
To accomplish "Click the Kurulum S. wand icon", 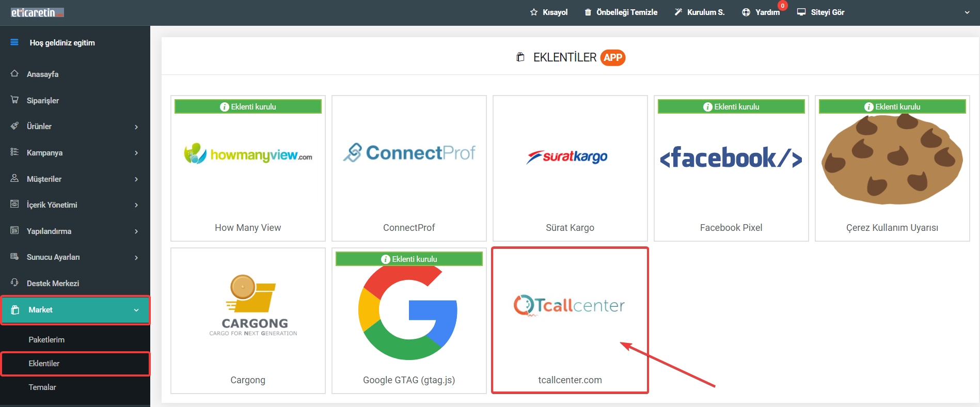I will (x=678, y=12).
